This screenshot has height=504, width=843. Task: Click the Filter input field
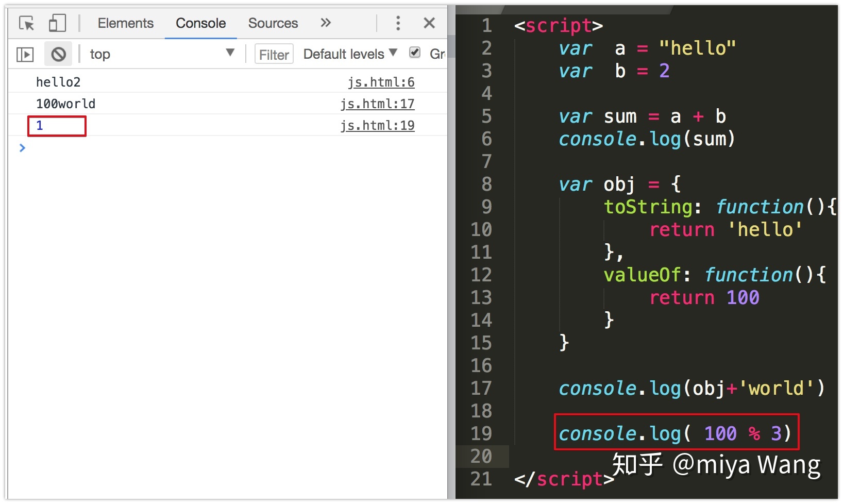(274, 54)
